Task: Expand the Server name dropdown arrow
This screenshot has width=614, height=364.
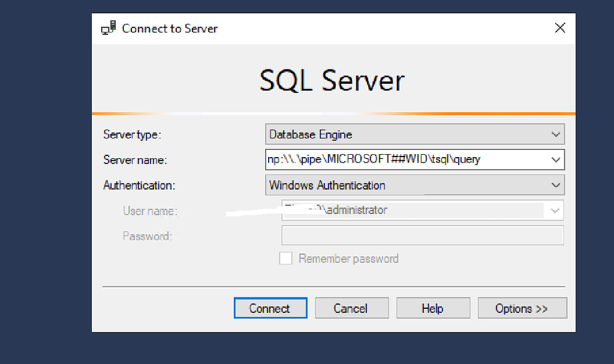Action: click(556, 160)
